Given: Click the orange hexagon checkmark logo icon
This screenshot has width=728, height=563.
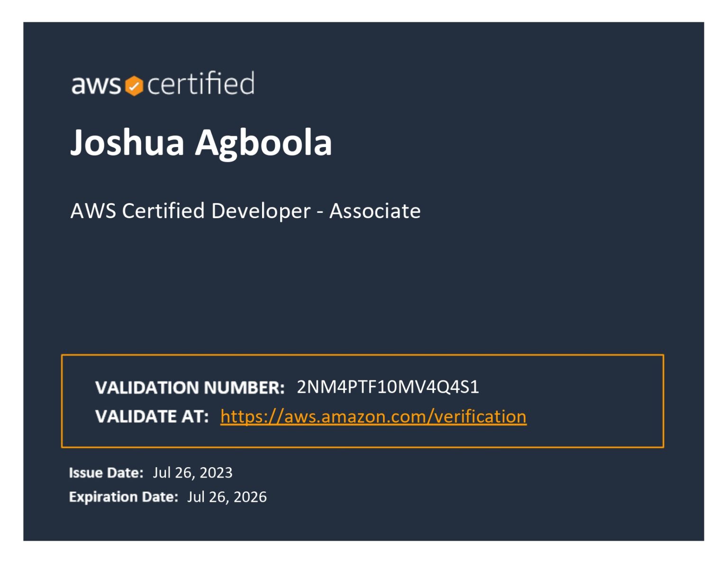Looking at the screenshot, I should [x=134, y=86].
